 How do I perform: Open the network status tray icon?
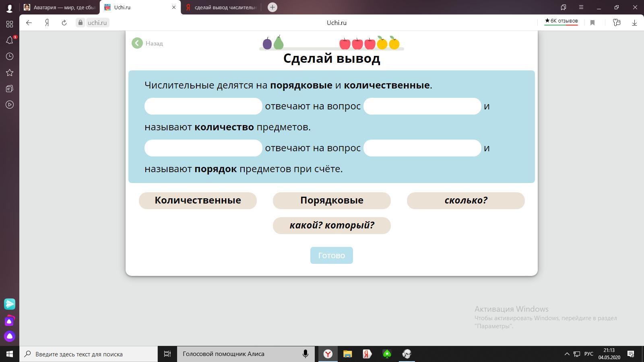point(577,354)
